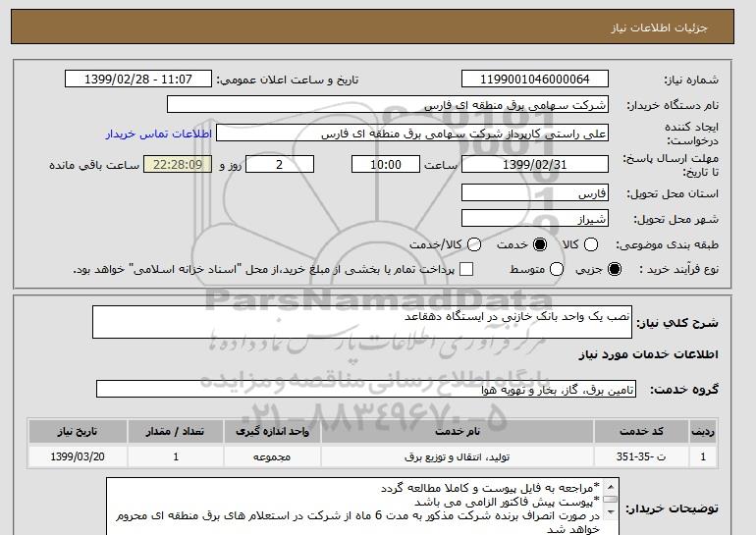Click the remaining time 22:28:09 field
This screenshot has height=535, width=756.
(178, 164)
